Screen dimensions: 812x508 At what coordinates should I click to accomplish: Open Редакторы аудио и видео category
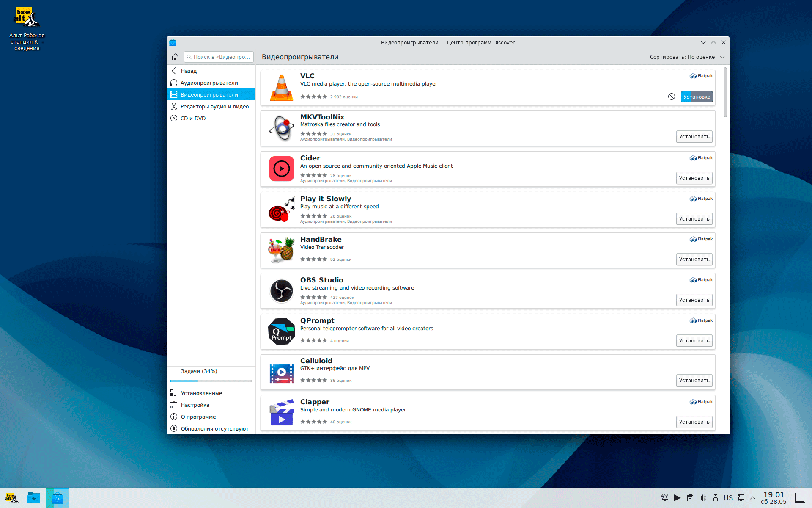[x=214, y=106]
